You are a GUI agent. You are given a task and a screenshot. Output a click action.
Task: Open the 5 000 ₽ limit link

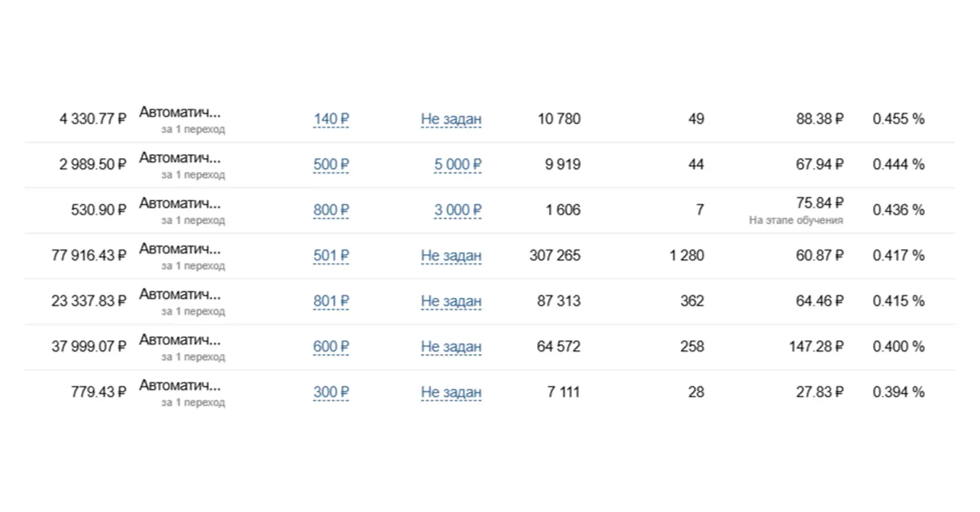tap(457, 165)
